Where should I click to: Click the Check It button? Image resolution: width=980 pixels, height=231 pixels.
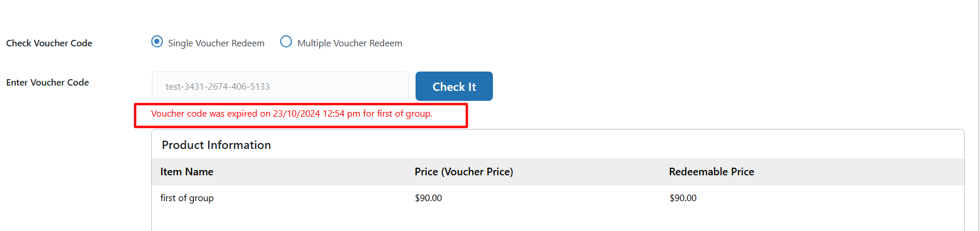[454, 86]
